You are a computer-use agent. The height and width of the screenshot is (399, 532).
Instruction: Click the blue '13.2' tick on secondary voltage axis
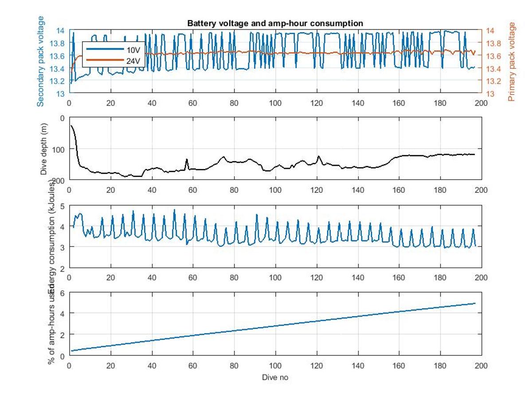click(x=57, y=81)
